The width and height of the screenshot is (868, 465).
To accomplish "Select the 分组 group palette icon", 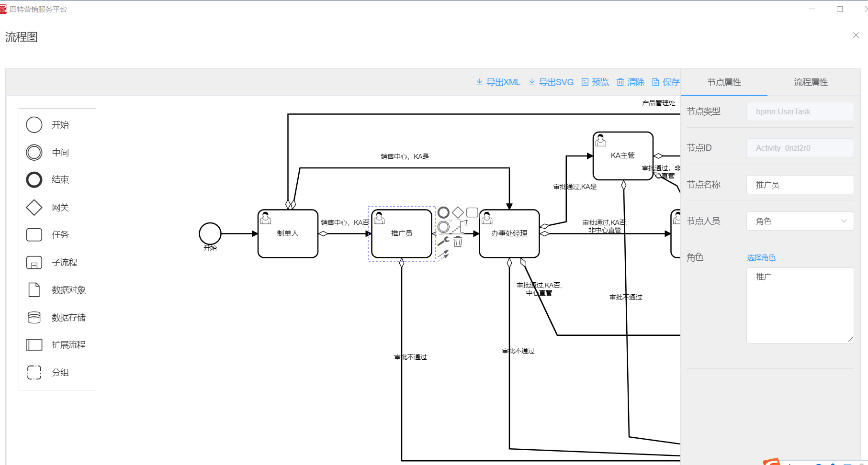I will (34, 373).
